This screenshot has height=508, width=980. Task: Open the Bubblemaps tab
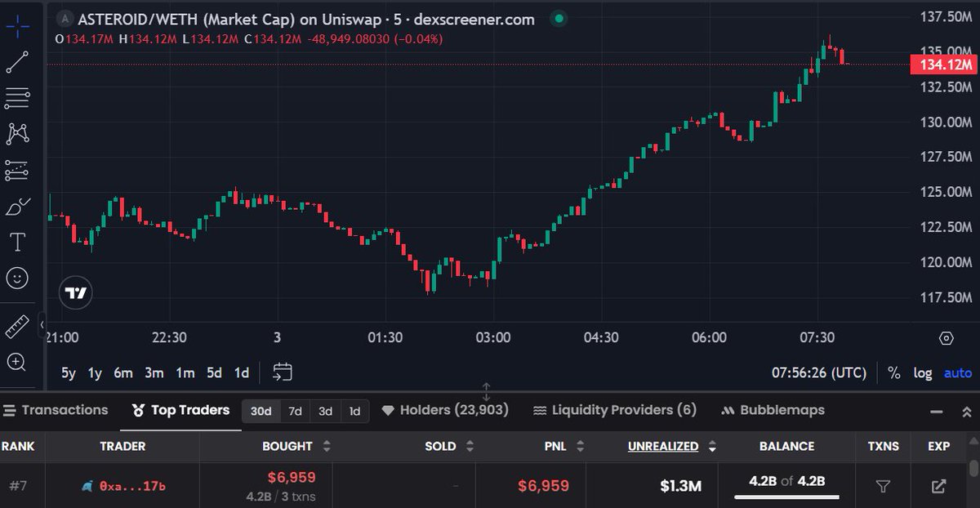(x=773, y=410)
